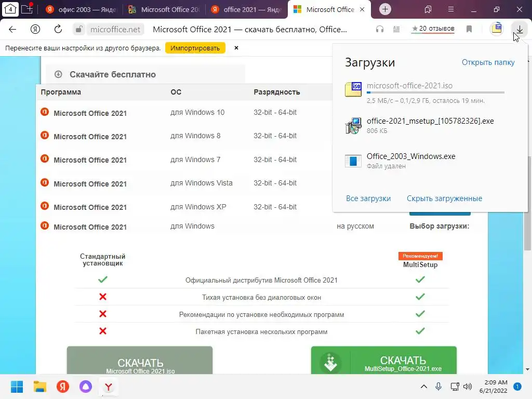This screenshot has width=532, height=399.
Task: Dismiss the import settings notification bar
Action: [236, 48]
